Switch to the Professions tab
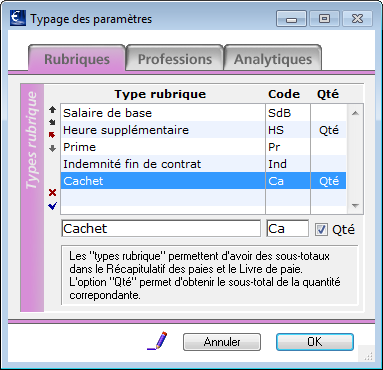383x370 pixels. tap(175, 59)
